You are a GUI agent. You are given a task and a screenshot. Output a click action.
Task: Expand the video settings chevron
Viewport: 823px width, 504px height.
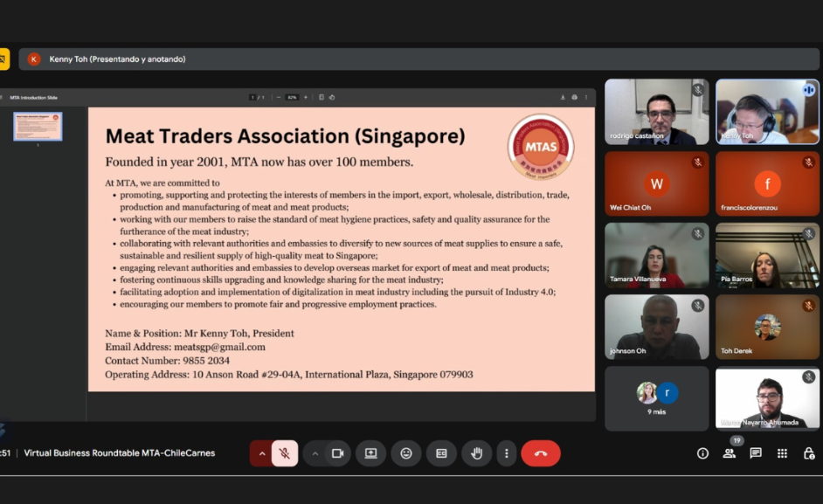tap(315, 453)
